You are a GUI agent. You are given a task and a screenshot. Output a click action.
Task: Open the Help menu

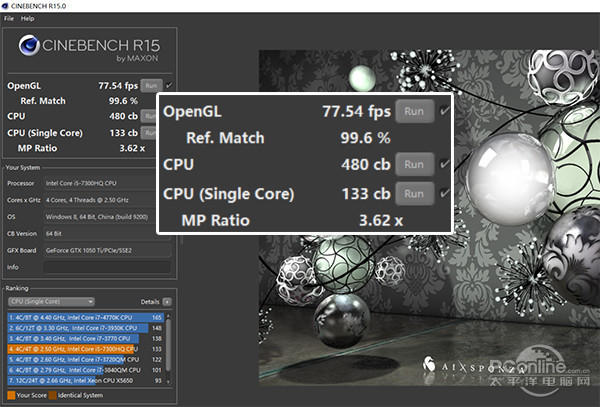(x=28, y=18)
